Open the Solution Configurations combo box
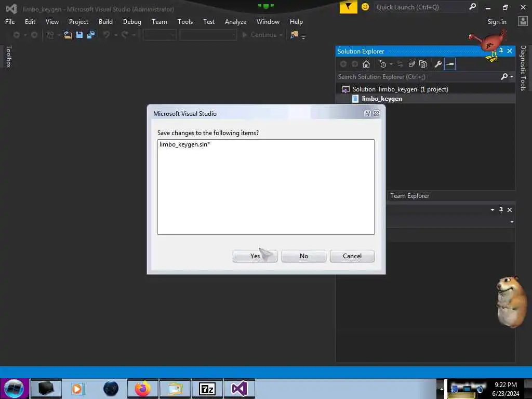The height and width of the screenshot is (399, 532). pos(159,35)
